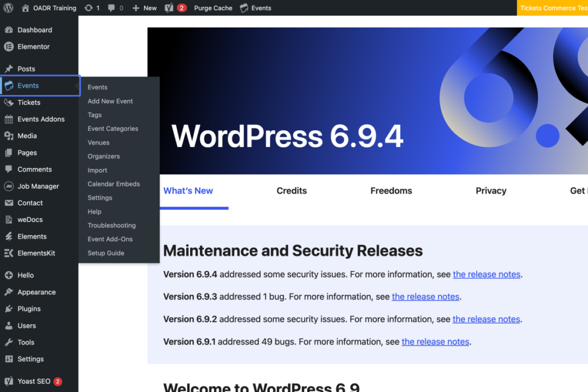The height and width of the screenshot is (392, 588).
Task: Open Yoast icon in admin bar
Action: pyautogui.click(x=169, y=8)
